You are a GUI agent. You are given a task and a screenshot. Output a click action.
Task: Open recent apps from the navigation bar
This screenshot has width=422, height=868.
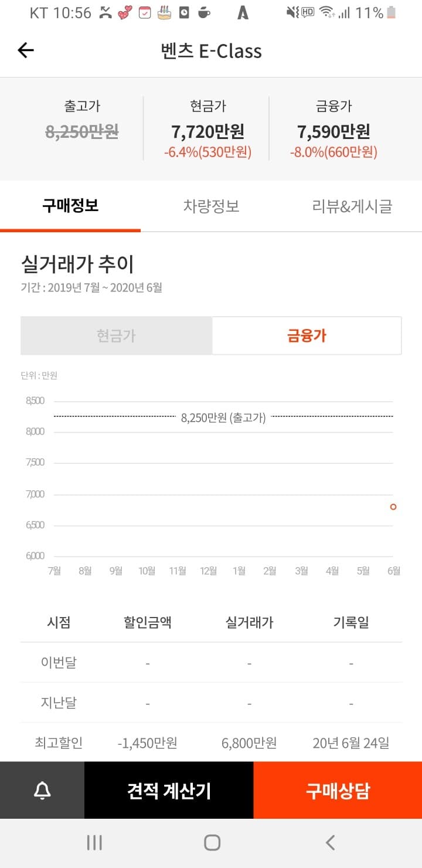[x=94, y=842]
